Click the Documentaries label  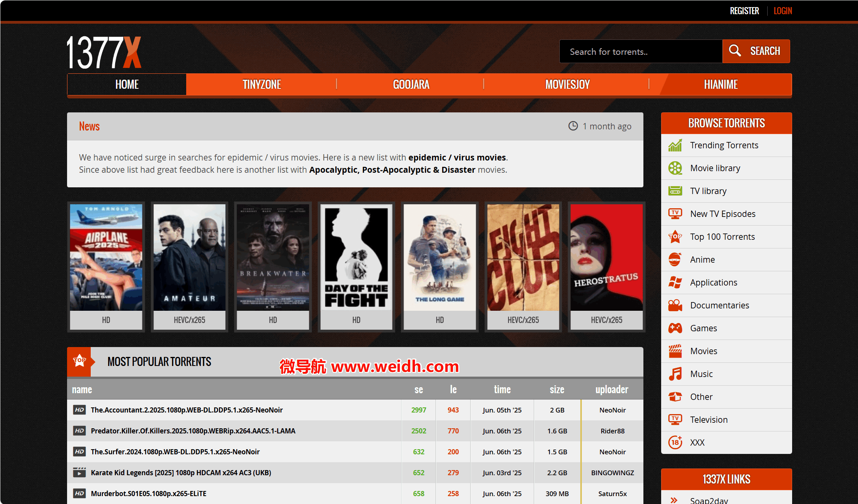(720, 306)
